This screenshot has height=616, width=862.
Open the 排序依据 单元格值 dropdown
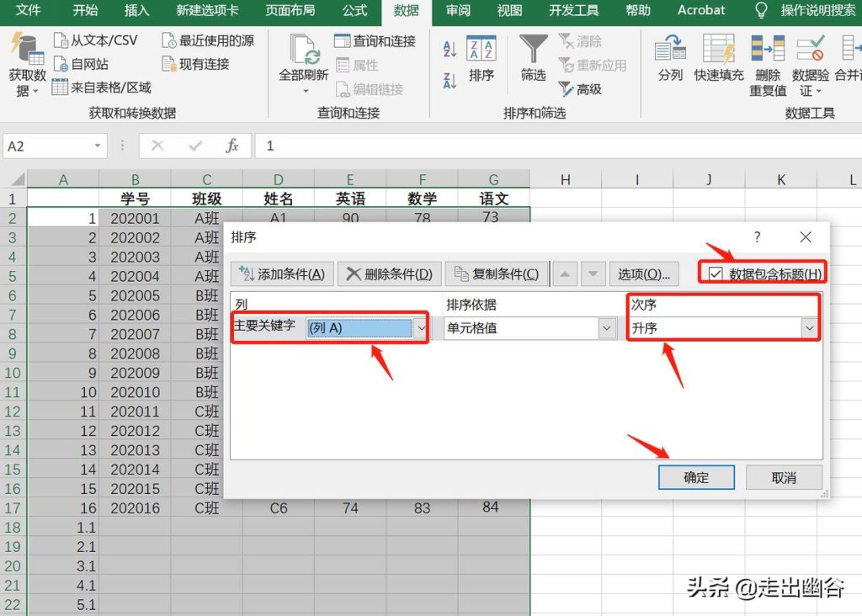pos(606,328)
